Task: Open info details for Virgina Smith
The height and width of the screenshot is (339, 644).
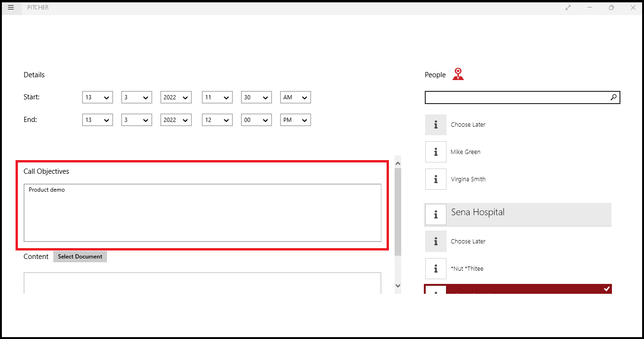Action: [435, 179]
